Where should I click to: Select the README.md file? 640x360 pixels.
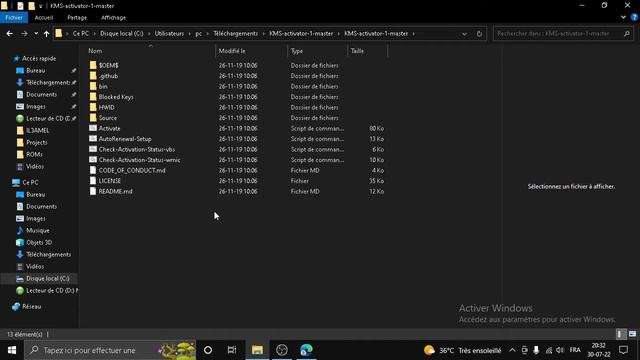click(116, 191)
